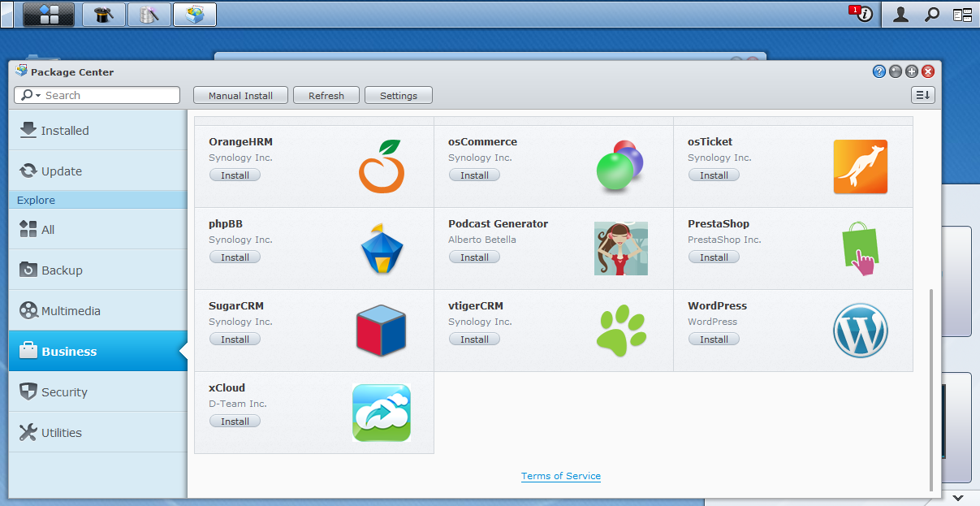The width and height of the screenshot is (980, 506).
Task: Click the phpBB icon
Action: pyautogui.click(x=382, y=249)
